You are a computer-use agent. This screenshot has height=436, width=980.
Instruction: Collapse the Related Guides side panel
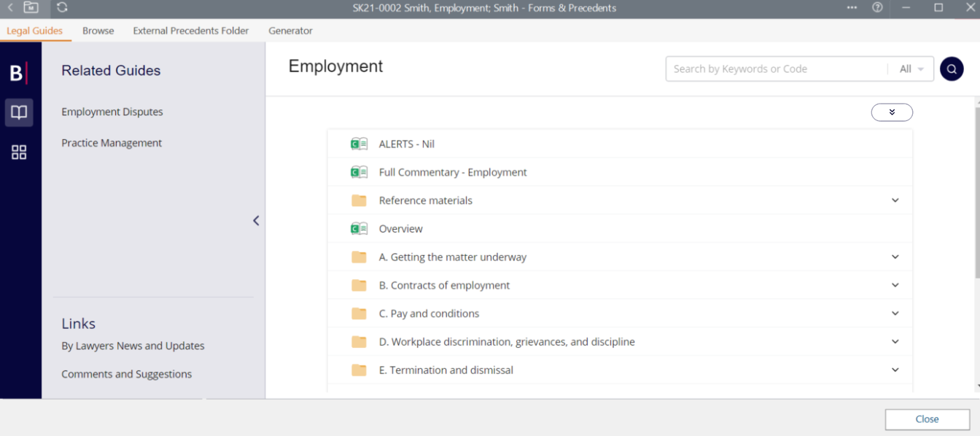point(256,220)
